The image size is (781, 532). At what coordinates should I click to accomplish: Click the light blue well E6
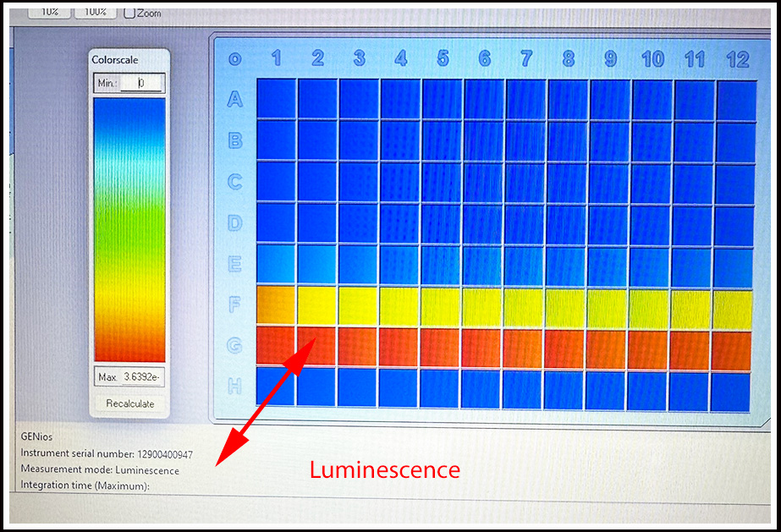[484, 265]
